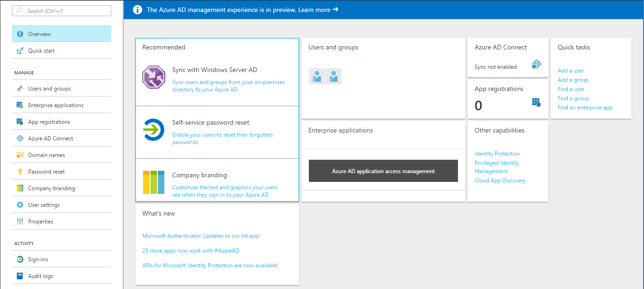Click the Company branding colored bars icon
Viewport: 644px width, 289px height.
(x=154, y=182)
